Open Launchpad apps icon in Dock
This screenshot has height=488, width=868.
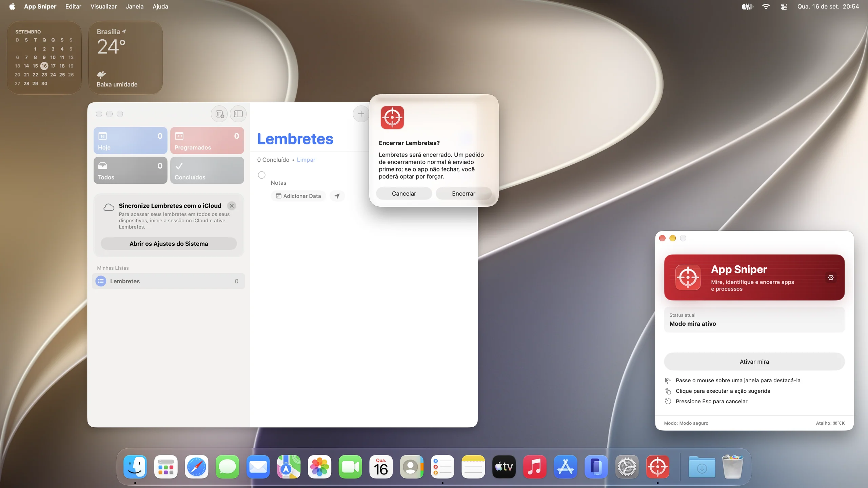166,467
